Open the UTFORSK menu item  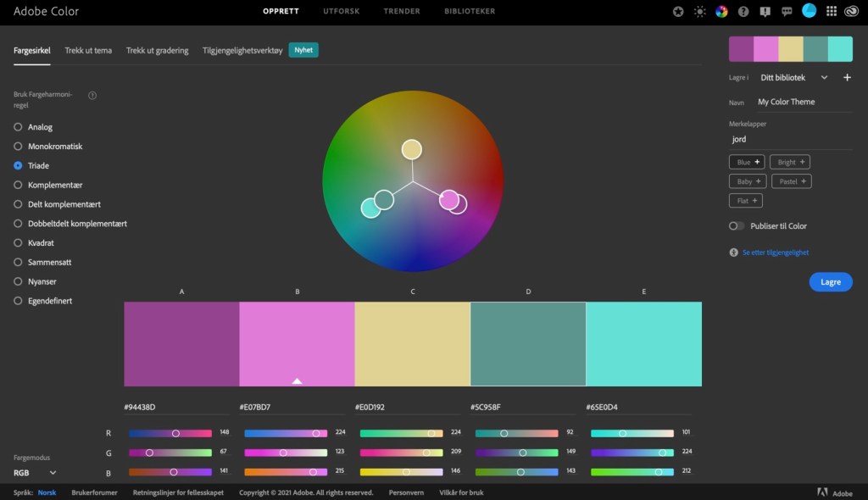[x=341, y=12]
